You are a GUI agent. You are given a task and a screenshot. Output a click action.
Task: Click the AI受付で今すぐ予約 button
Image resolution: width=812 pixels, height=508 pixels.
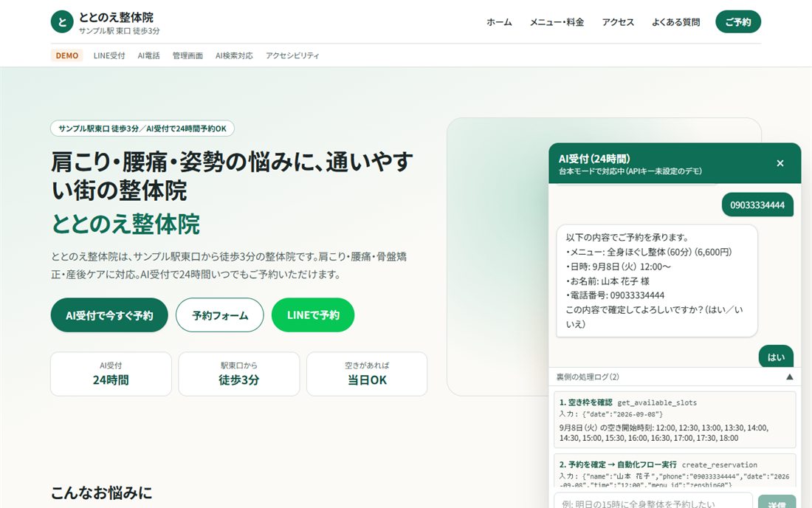coord(109,315)
